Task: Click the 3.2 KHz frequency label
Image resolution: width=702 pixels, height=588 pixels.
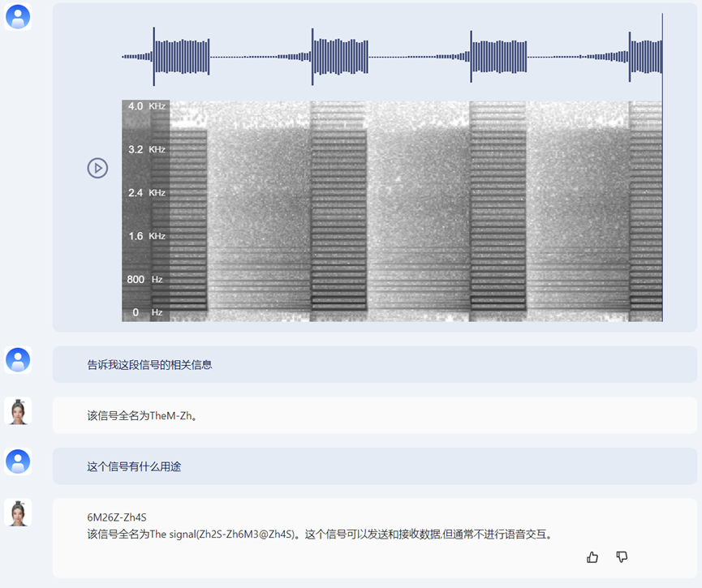Action: tap(146, 149)
